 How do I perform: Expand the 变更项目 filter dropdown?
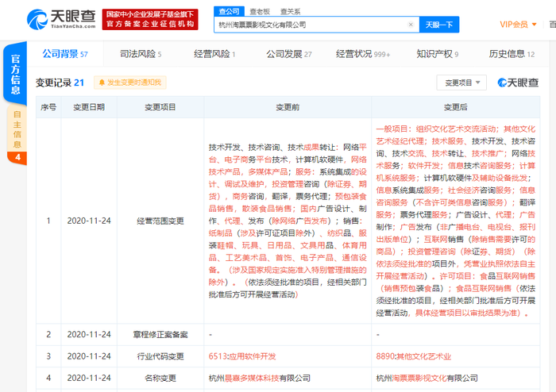[461, 83]
